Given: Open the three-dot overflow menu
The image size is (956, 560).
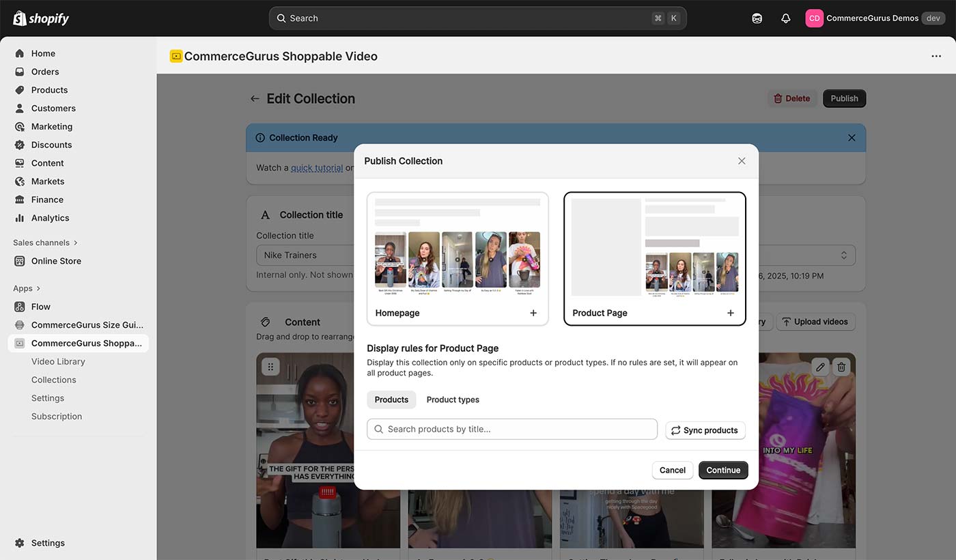Looking at the screenshot, I should tap(936, 56).
